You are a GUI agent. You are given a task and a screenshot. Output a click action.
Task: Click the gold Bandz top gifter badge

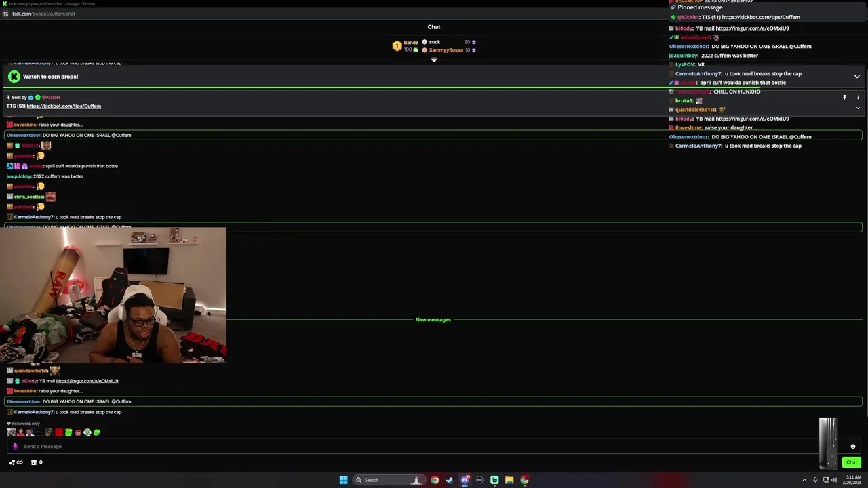(397, 46)
